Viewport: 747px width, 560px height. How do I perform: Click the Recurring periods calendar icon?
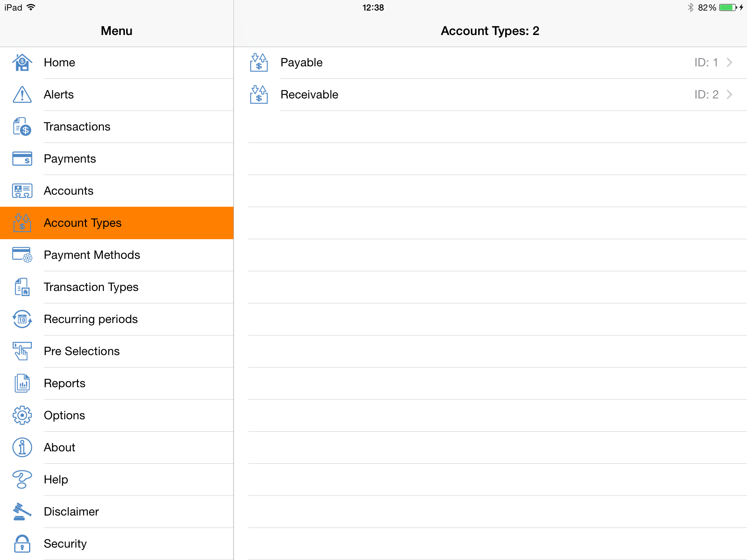[x=22, y=319]
